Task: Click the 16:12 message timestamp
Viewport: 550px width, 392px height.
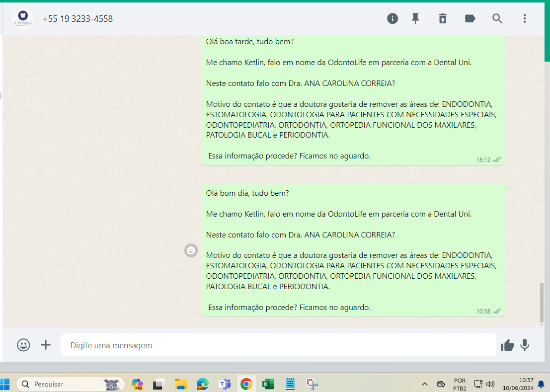Action: point(483,160)
